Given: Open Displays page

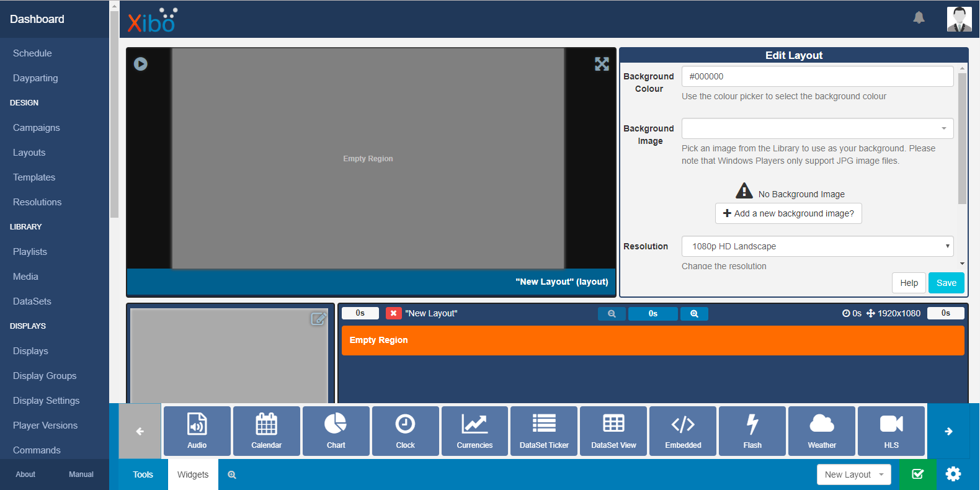Looking at the screenshot, I should pyautogui.click(x=30, y=351).
